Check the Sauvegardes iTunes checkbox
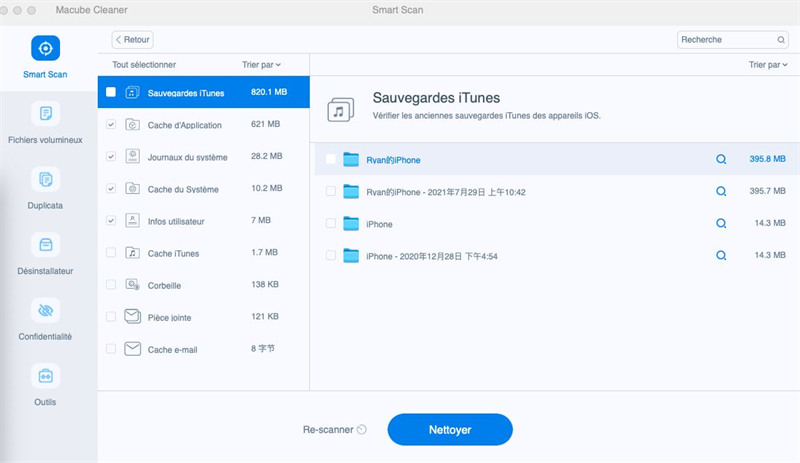This screenshot has width=800, height=463. 111,92
